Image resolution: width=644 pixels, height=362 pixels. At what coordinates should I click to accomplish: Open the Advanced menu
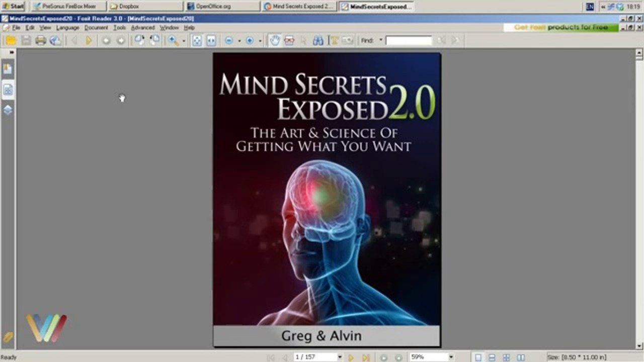coord(143,28)
